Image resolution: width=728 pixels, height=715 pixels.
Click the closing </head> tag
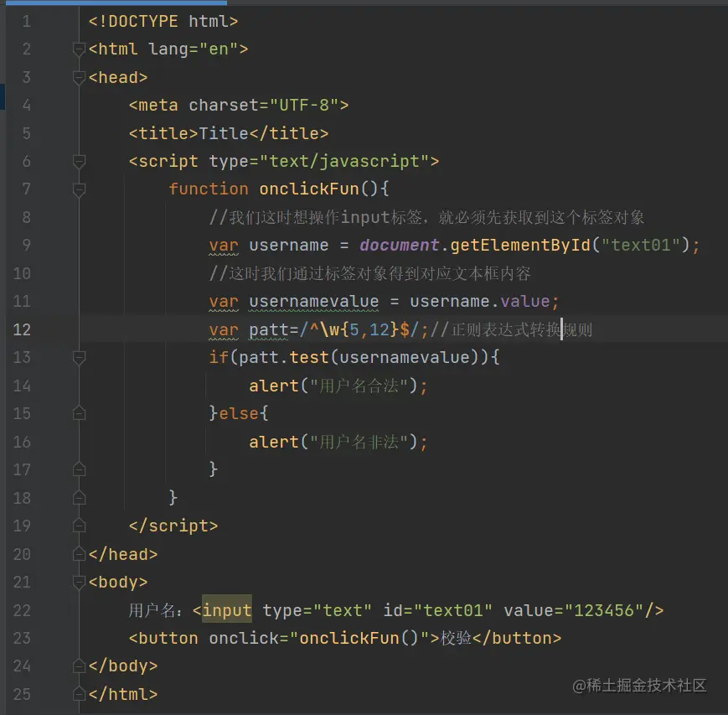(x=123, y=554)
